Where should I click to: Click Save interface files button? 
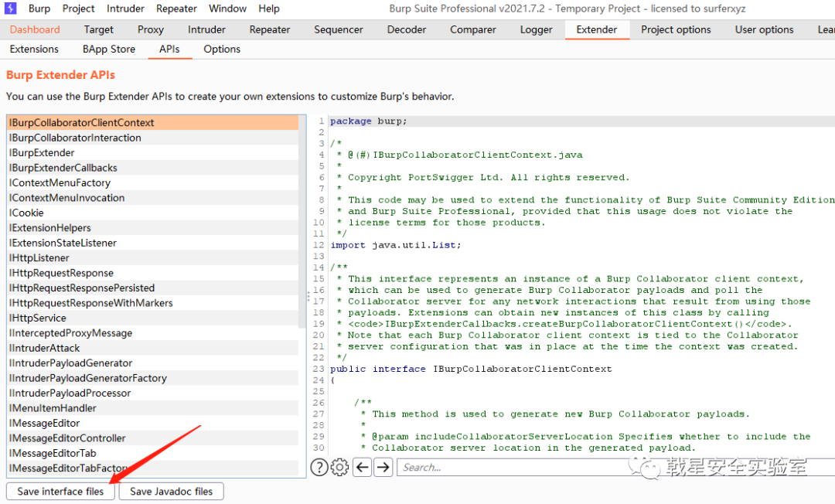(x=60, y=491)
